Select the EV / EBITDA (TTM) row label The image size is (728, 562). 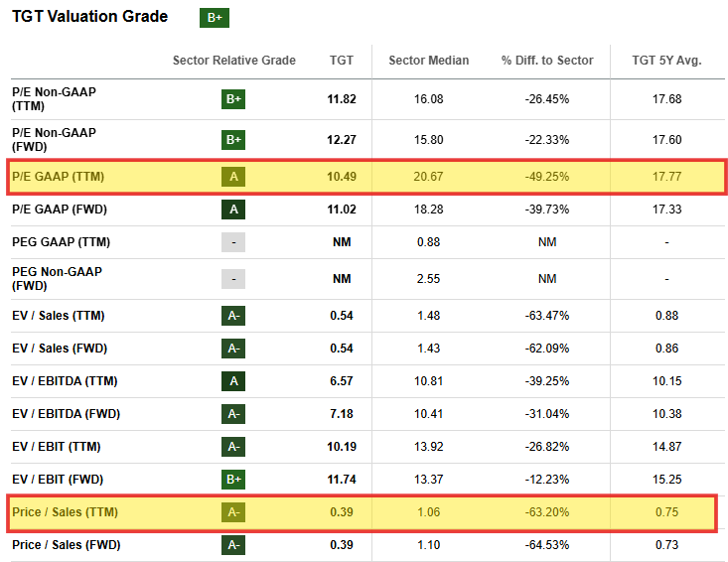(x=65, y=381)
